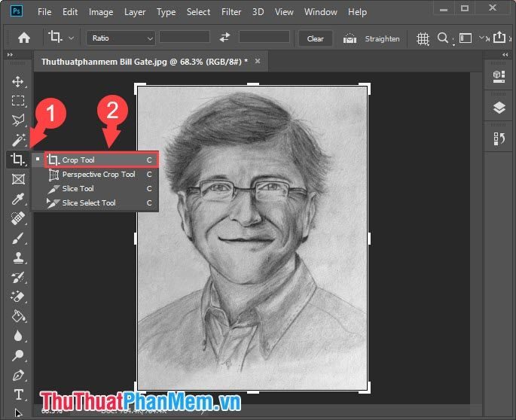Select the Pen tool
516x420 pixels.
click(x=18, y=375)
